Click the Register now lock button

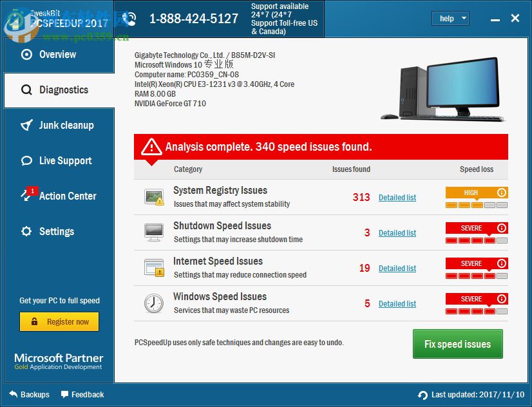(59, 322)
